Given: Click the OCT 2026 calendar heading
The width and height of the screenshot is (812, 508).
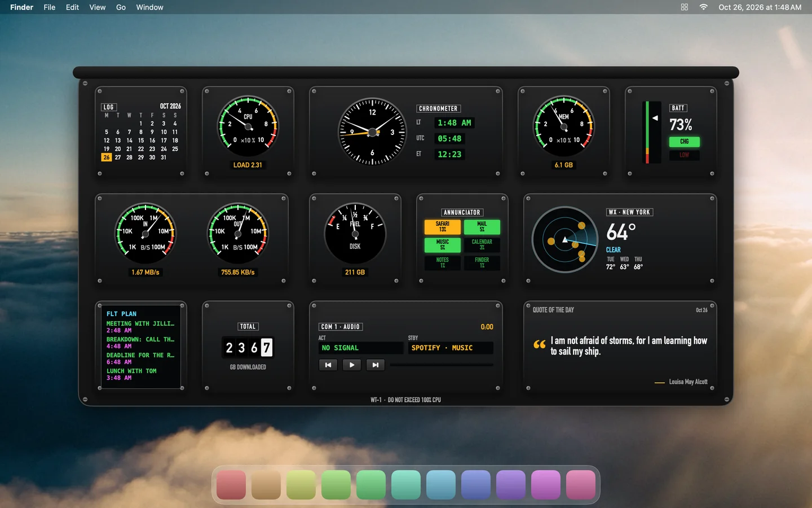Looking at the screenshot, I should click(x=170, y=106).
